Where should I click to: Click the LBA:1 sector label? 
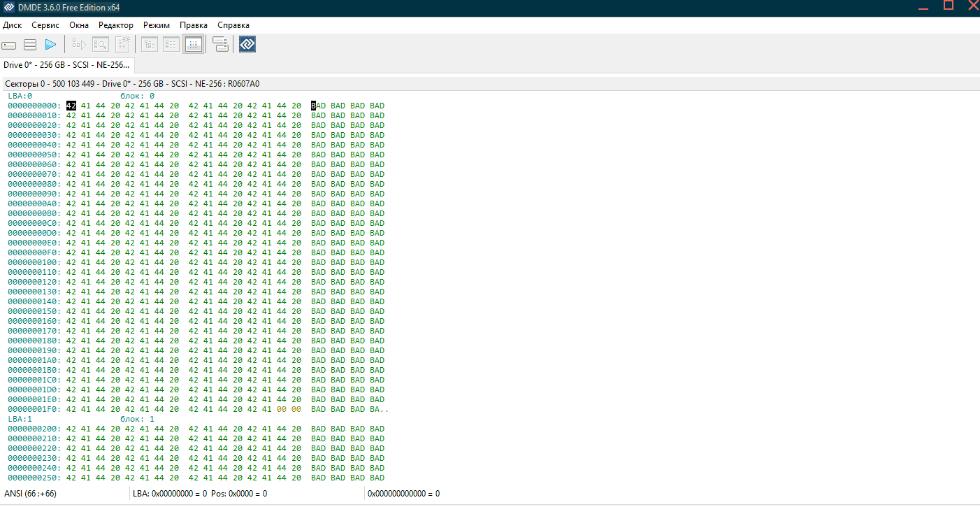click(x=20, y=419)
